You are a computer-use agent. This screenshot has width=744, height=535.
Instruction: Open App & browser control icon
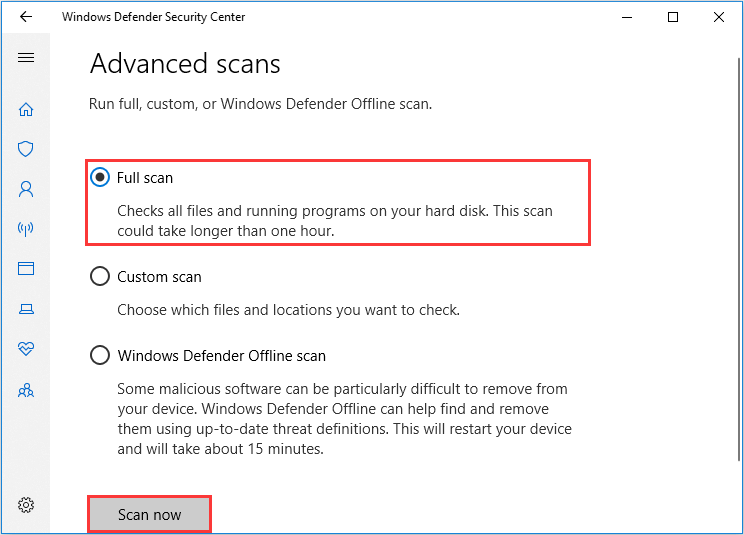(26, 268)
